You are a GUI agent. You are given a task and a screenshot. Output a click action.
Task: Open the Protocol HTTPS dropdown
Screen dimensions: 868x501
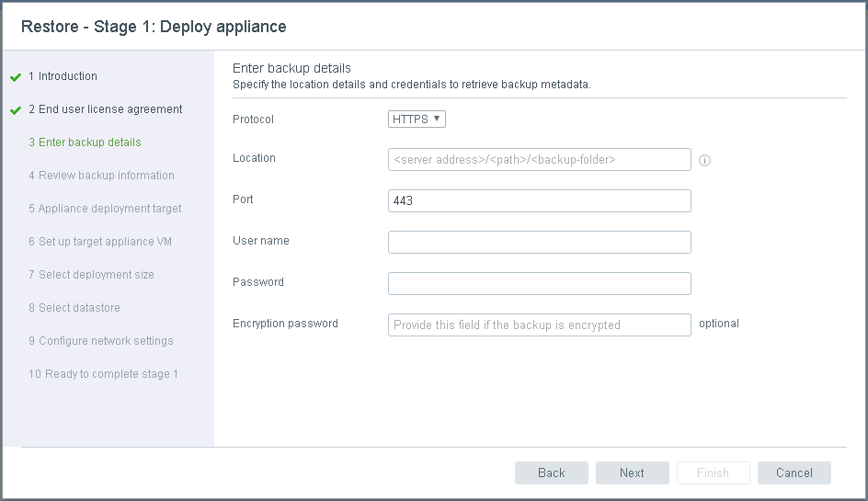(x=417, y=119)
